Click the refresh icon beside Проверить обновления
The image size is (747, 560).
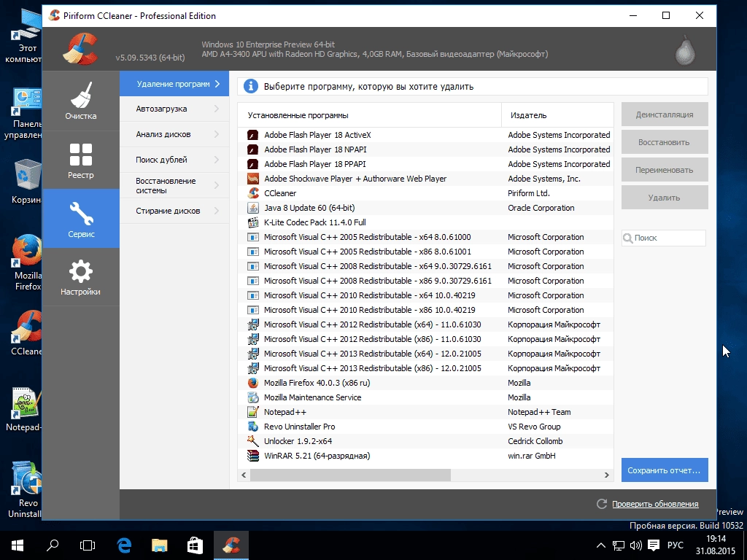click(x=602, y=504)
